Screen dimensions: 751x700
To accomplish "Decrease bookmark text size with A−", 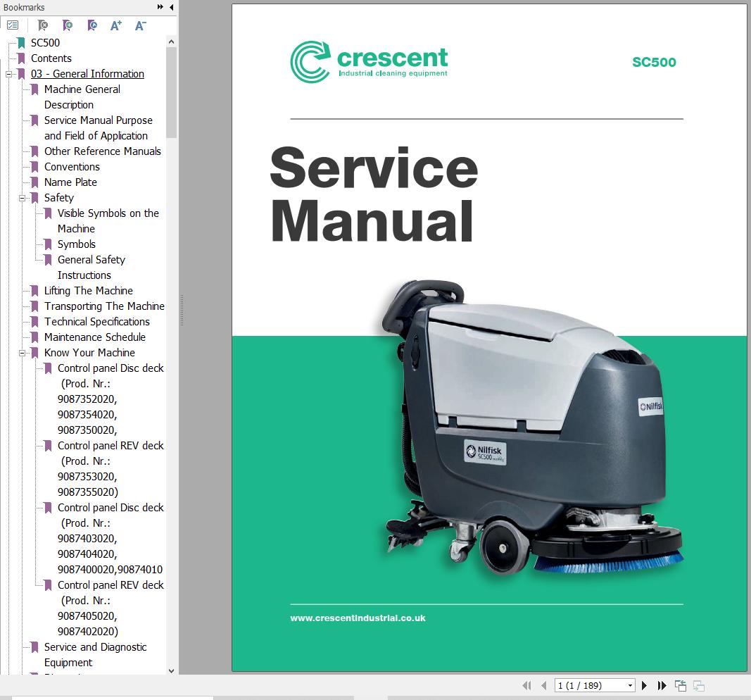I will click(x=140, y=25).
